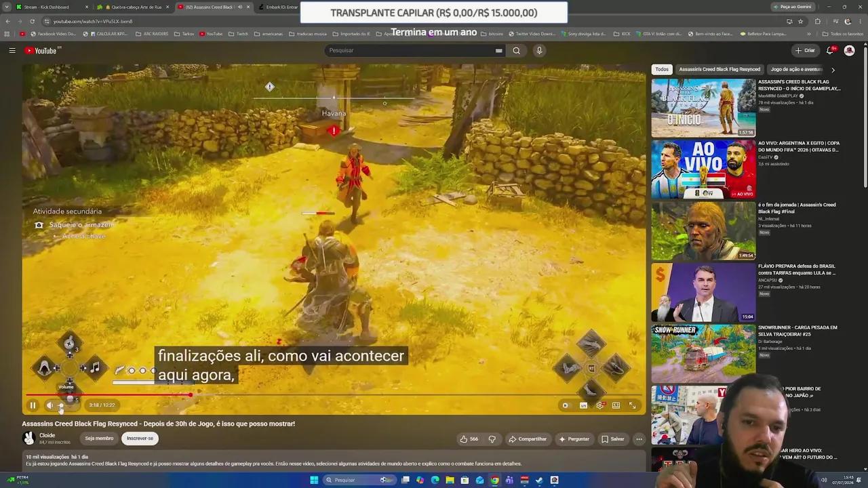Save the video with Salvar button
Image resolution: width=868 pixels, height=488 pixels.
[x=612, y=439]
